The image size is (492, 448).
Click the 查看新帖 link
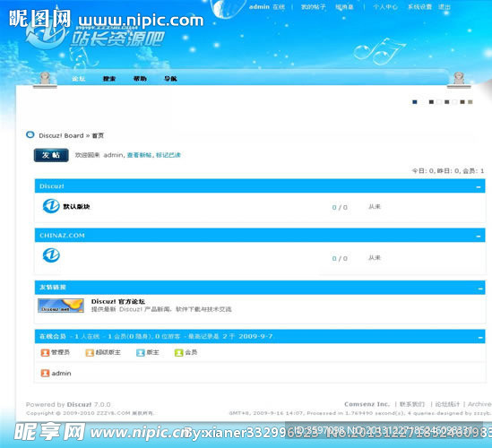coord(139,155)
